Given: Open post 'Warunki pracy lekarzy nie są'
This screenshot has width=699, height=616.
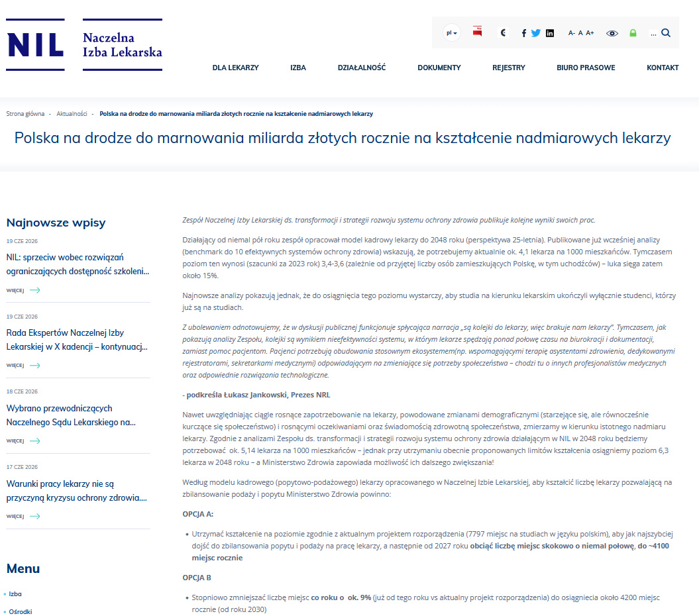Looking at the screenshot, I should point(77,491).
